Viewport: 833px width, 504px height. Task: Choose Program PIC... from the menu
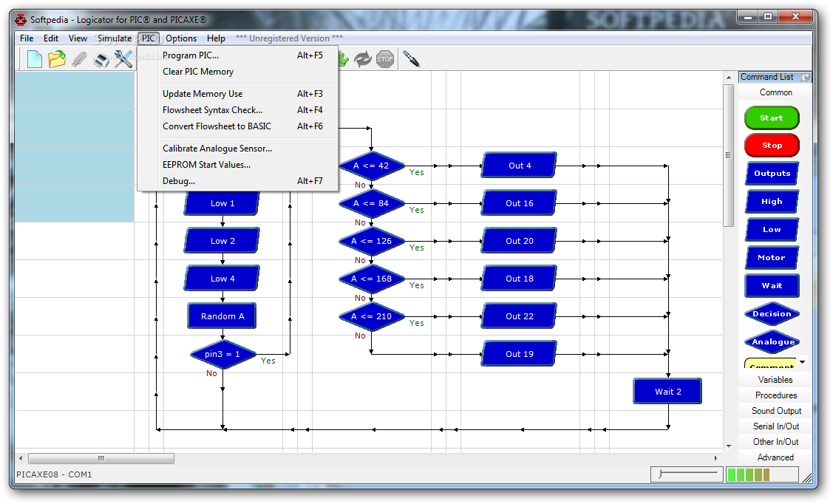pyautogui.click(x=237, y=55)
